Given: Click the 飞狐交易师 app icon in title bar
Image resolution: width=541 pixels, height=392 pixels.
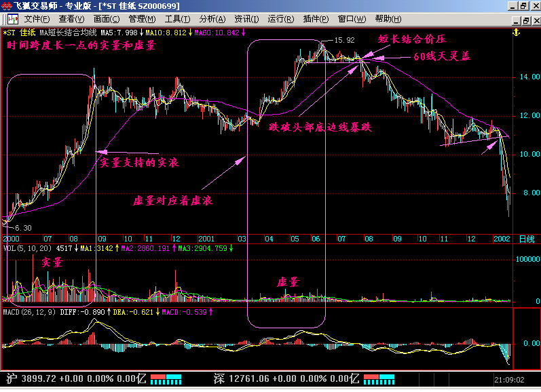Looking at the screenshot, I should [x=7, y=5].
